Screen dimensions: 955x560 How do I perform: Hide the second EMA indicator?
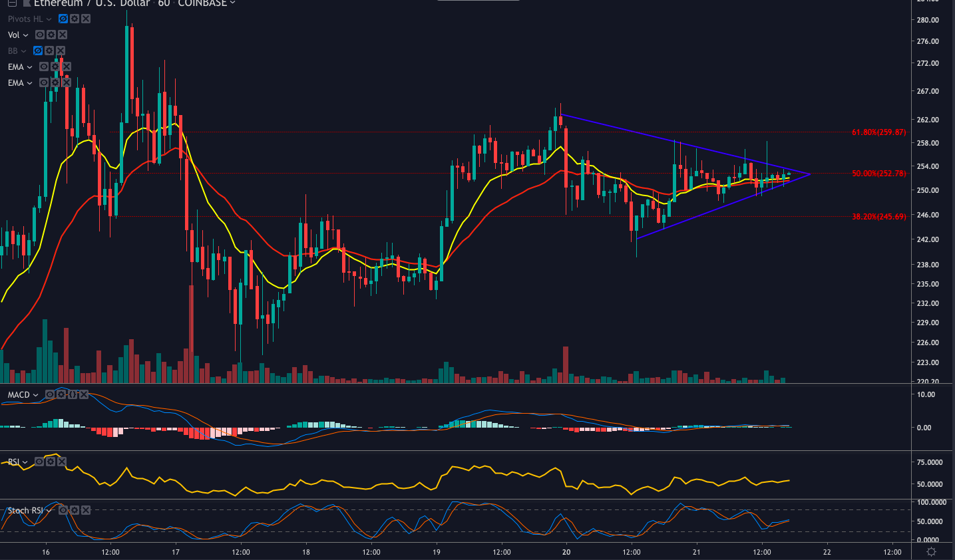43,82
